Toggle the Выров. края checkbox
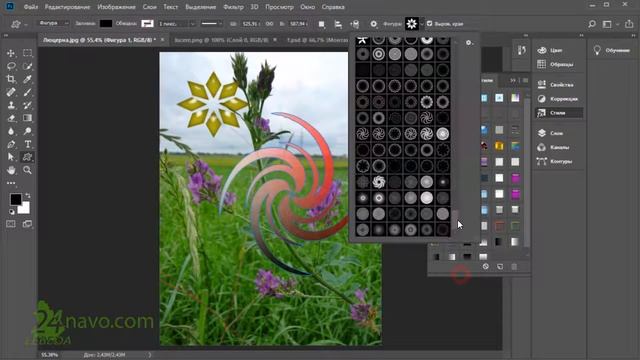 coord(429,24)
